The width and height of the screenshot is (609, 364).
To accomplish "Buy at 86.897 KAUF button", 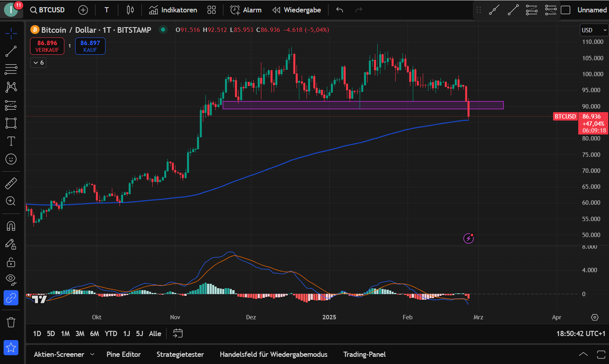I will coord(90,46).
